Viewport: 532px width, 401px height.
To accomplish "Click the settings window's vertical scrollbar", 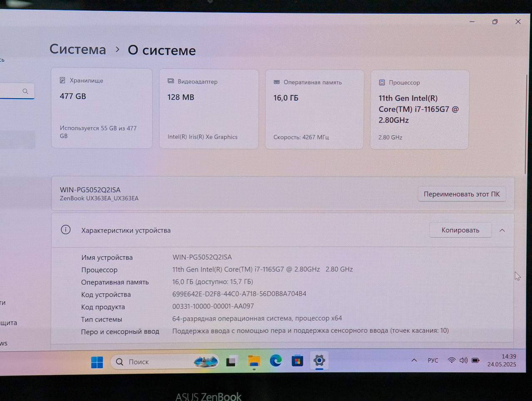I will click(527, 125).
